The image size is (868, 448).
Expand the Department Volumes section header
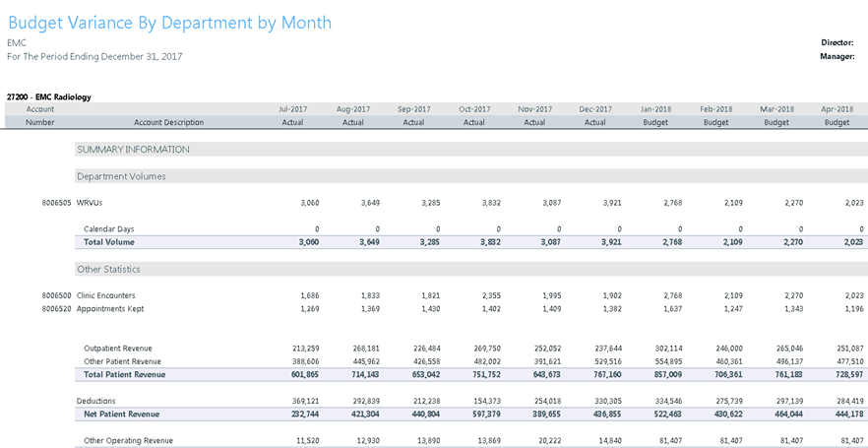click(121, 176)
